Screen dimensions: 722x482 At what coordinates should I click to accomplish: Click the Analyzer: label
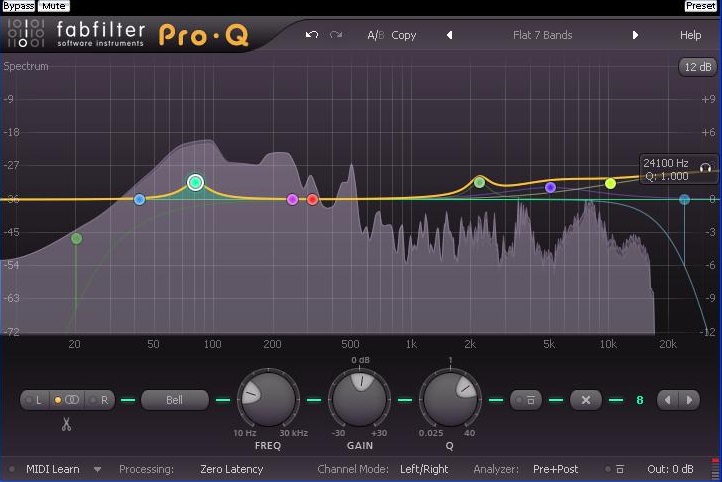496,469
